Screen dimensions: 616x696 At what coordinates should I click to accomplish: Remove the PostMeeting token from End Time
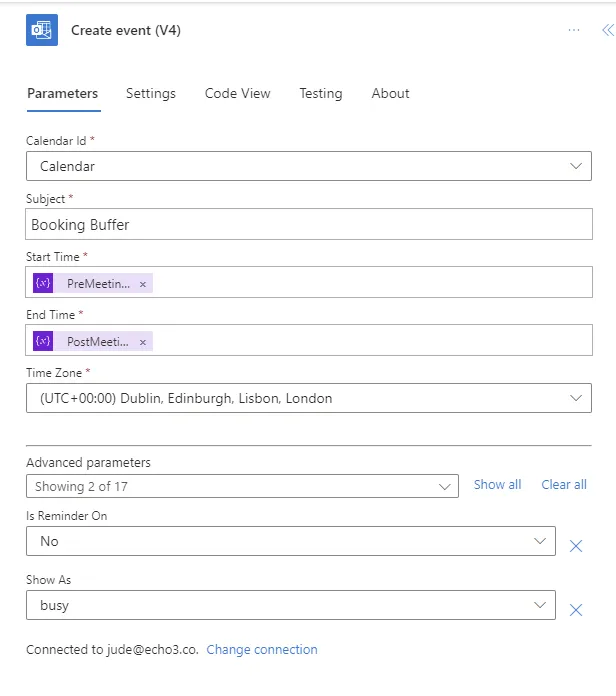click(x=143, y=342)
